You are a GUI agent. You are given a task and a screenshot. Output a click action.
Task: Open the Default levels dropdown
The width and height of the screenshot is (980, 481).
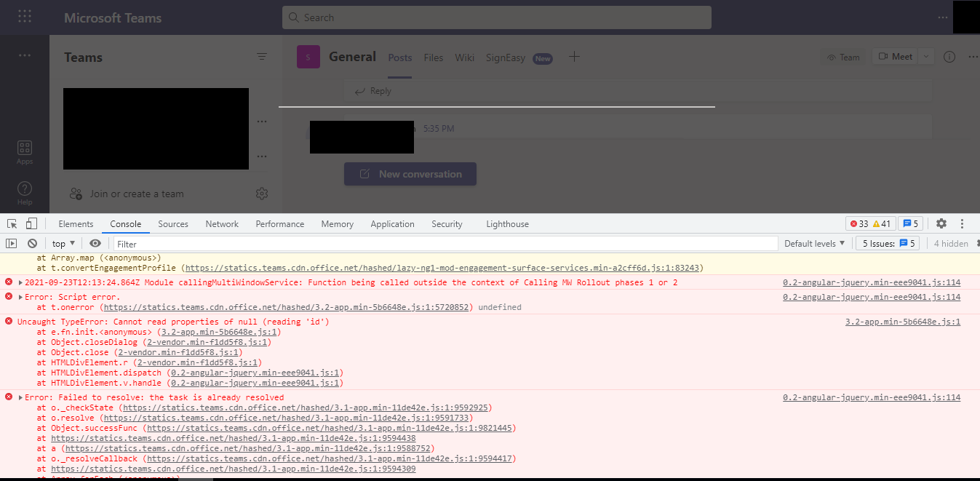[815, 244]
